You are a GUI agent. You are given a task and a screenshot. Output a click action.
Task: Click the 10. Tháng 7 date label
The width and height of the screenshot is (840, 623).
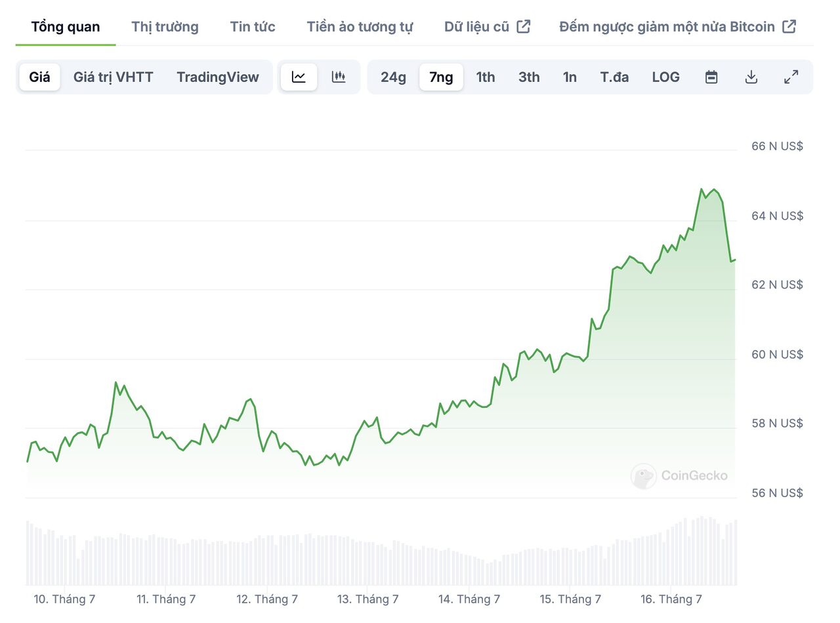pos(64,599)
